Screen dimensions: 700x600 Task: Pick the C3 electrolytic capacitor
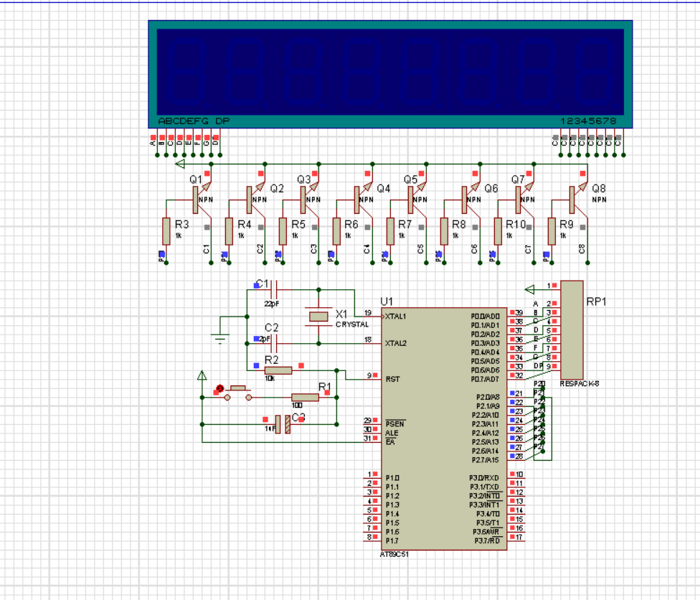pos(283,424)
